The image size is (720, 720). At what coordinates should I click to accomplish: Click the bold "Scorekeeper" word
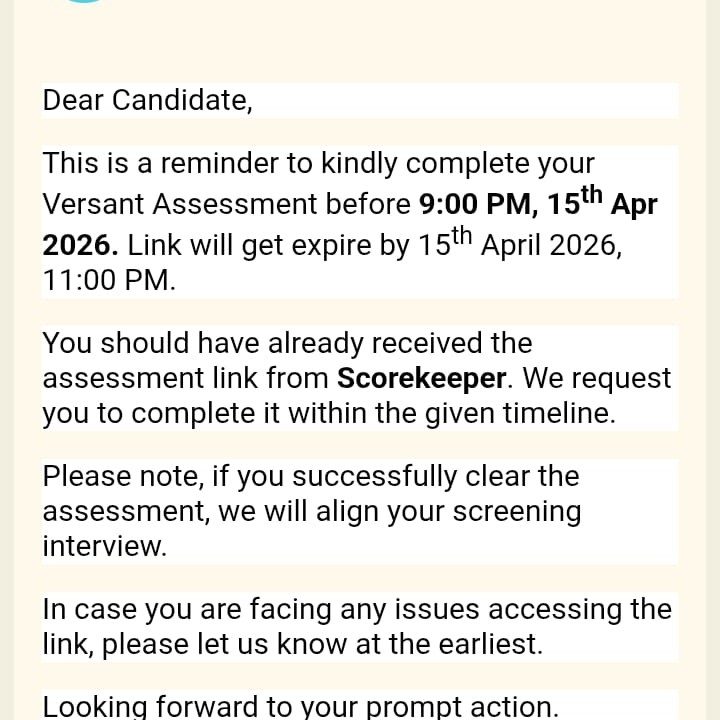421,379
